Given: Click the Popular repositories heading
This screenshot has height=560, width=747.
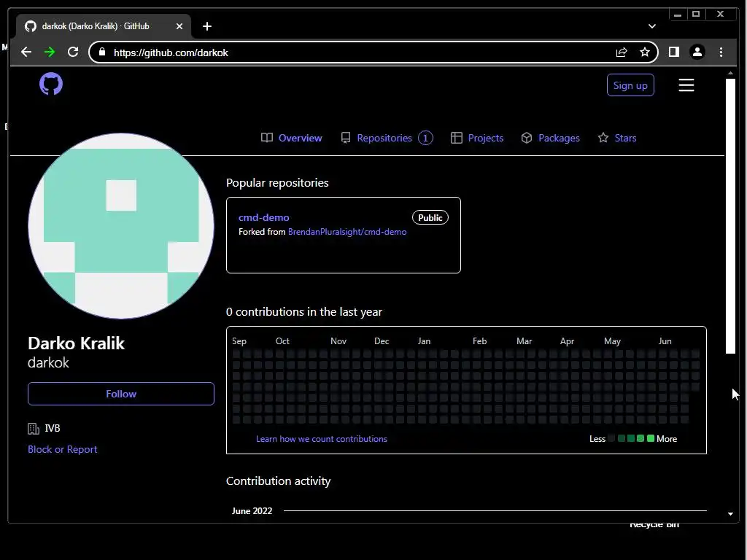Looking at the screenshot, I should [277, 183].
